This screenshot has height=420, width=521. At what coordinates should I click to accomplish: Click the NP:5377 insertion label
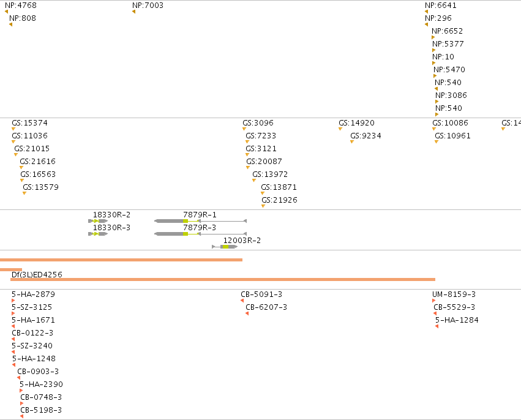pos(448,44)
